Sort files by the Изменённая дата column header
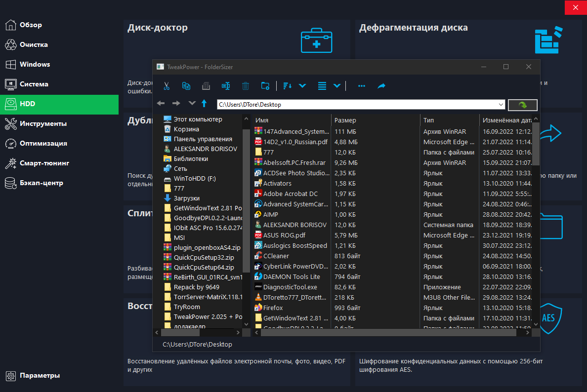 tap(506, 120)
